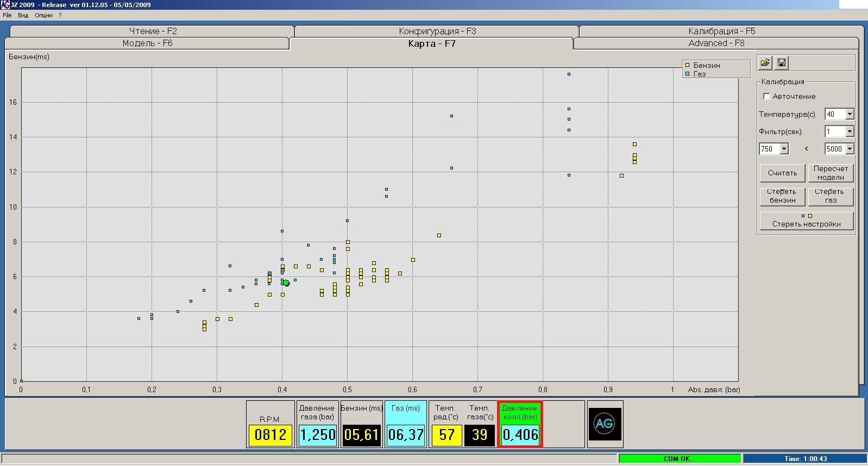Expand the Температура(c) dropdown
This screenshot has width=868, height=466.
click(850, 114)
